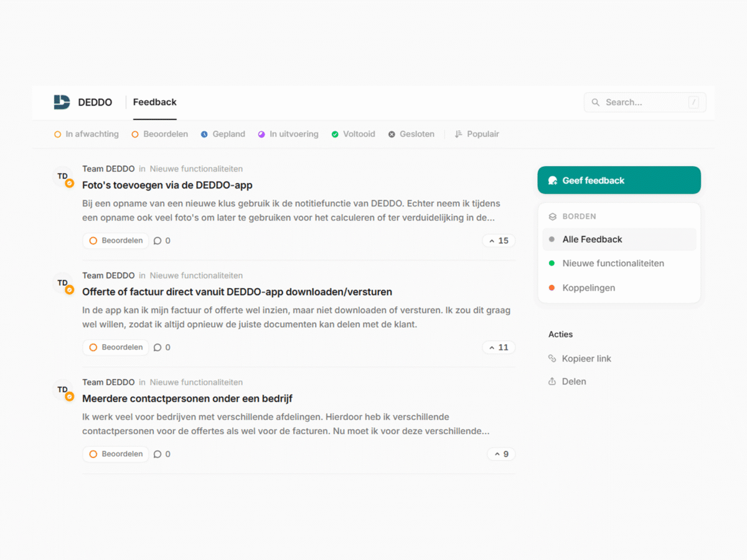Filter by Gesloten status
Viewport: 747px width, 560px height.
click(x=411, y=134)
